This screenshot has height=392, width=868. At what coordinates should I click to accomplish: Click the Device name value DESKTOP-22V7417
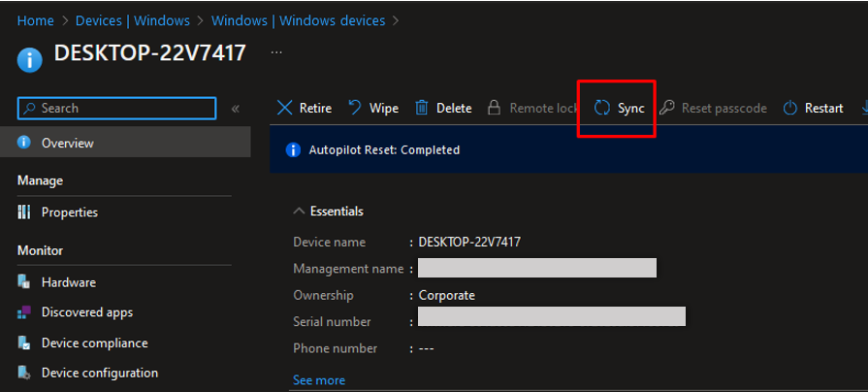(469, 242)
